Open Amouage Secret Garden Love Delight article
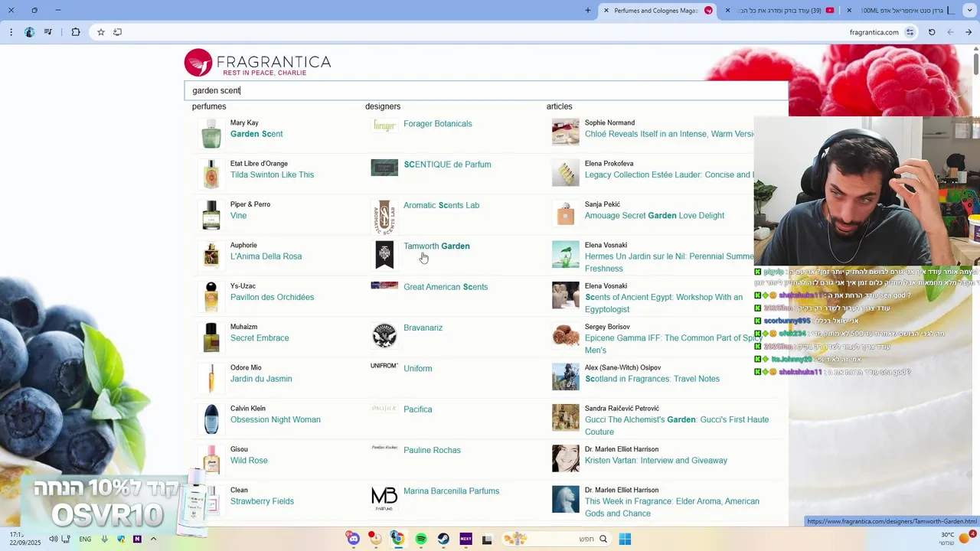The width and height of the screenshot is (980, 551). coord(654,216)
